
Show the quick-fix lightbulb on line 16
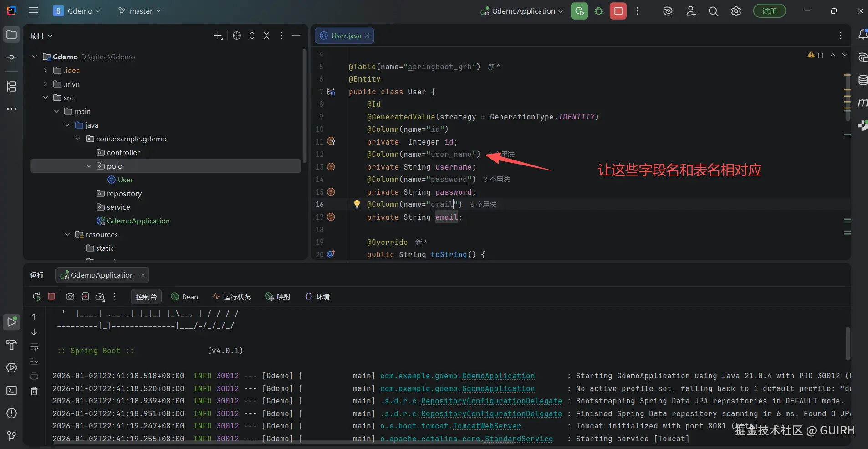(357, 204)
